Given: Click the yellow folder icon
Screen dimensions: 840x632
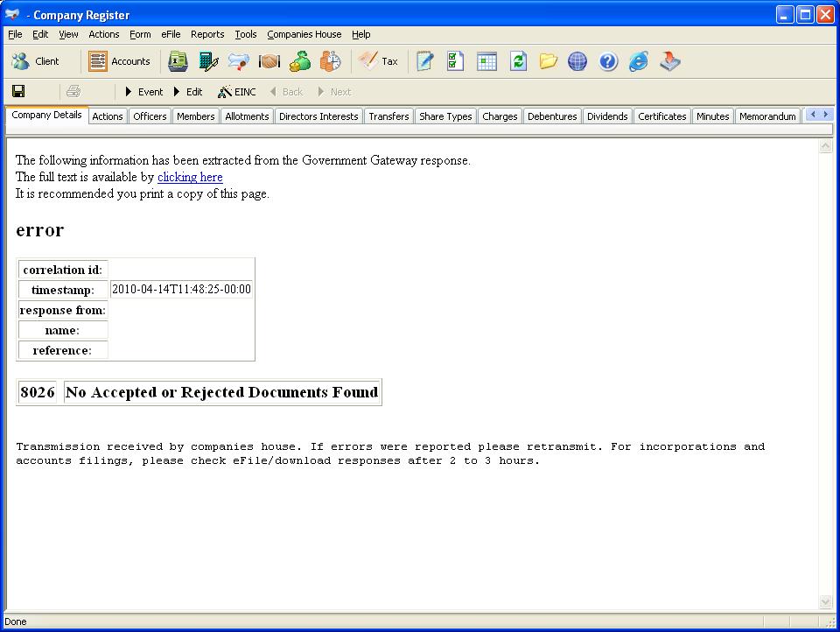Looking at the screenshot, I should [548, 61].
